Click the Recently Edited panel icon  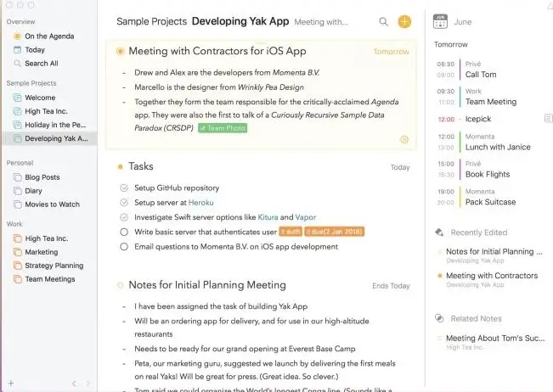(439, 232)
